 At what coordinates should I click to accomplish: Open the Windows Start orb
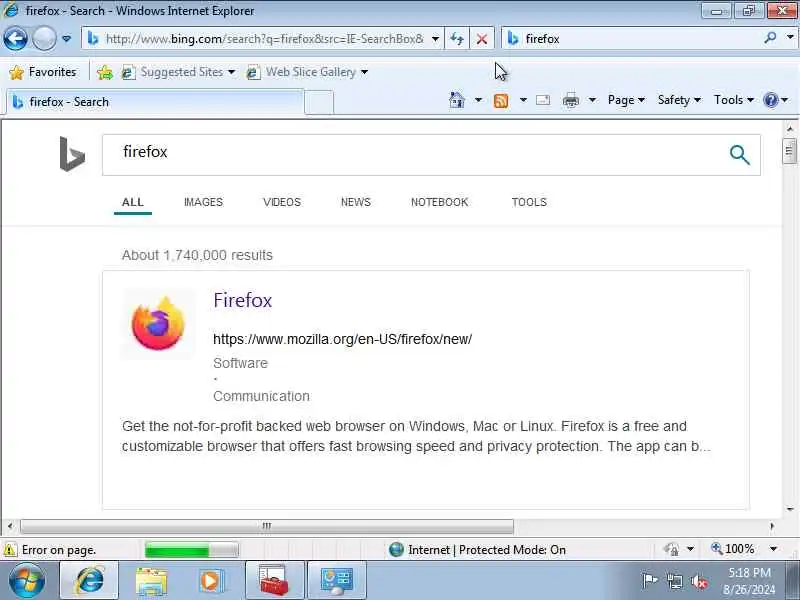point(27,581)
